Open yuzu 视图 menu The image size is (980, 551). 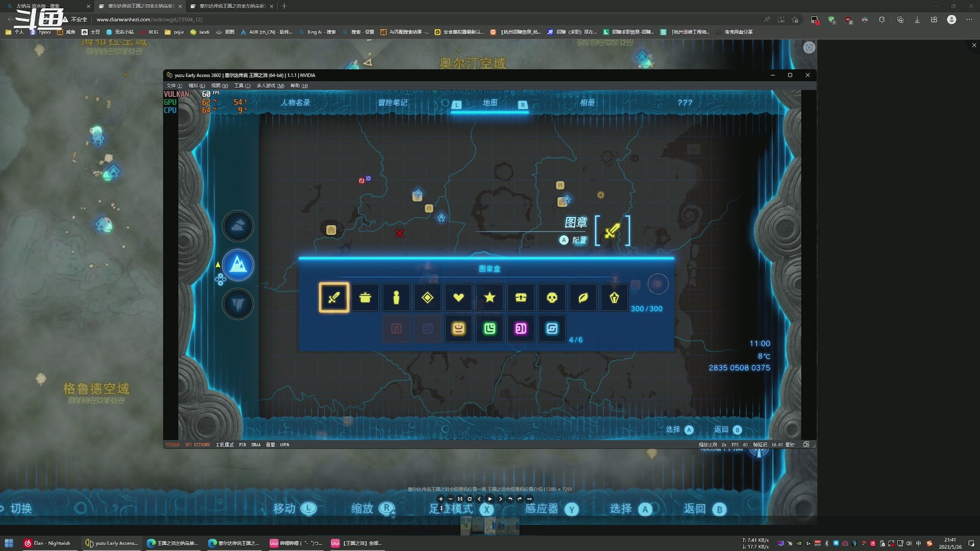pyautogui.click(x=219, y=86)
